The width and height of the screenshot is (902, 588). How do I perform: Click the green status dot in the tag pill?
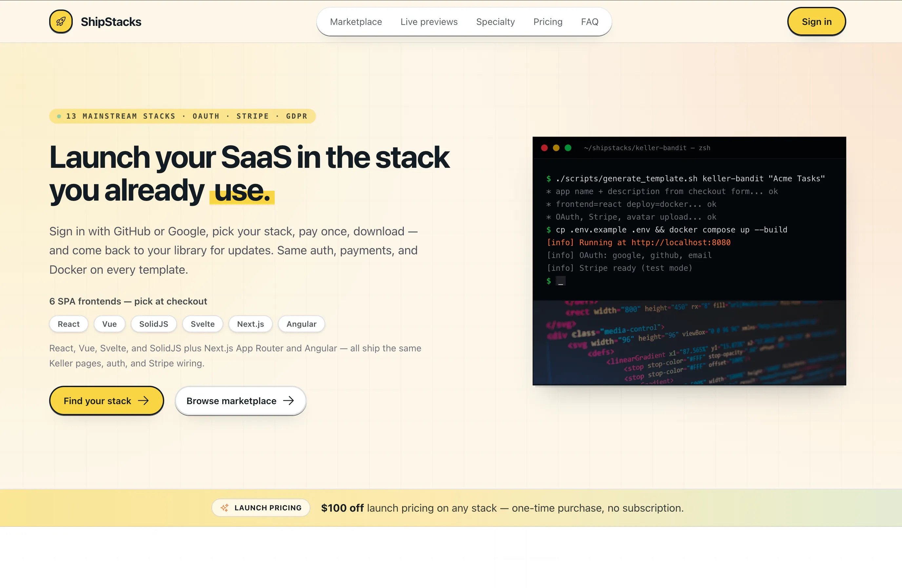(59, 116)
